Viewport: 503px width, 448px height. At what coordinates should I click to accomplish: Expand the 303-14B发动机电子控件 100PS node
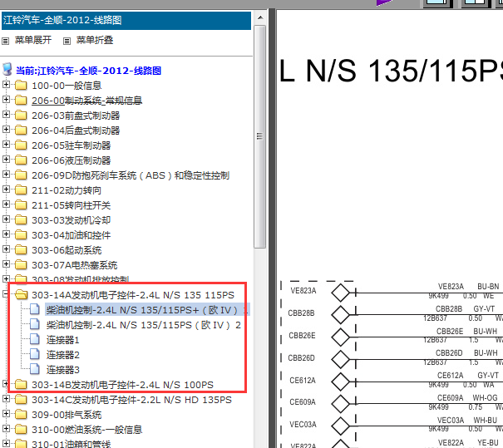(6, 383)
